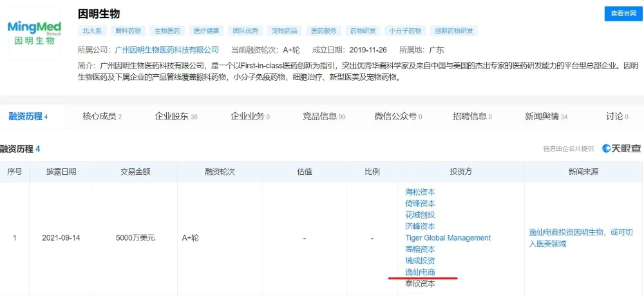Open 广州因明生物医药科技有限公司 company link

pos(167,50)
